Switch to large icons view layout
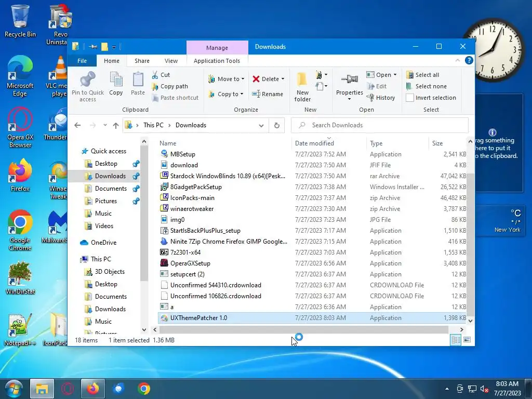The image size is (532, 399). 467,340
